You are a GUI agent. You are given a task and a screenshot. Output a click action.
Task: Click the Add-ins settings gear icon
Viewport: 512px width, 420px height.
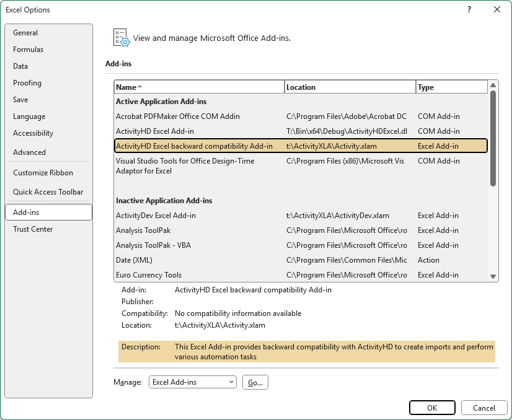(x=121, y=38)
